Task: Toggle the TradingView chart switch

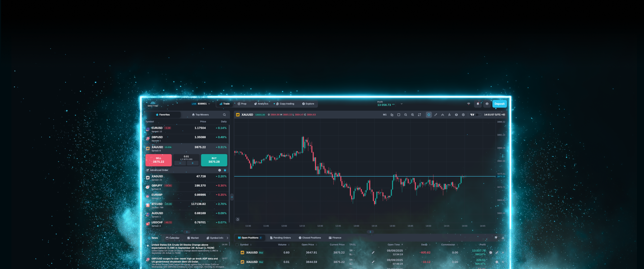Action: coord(478,115)
